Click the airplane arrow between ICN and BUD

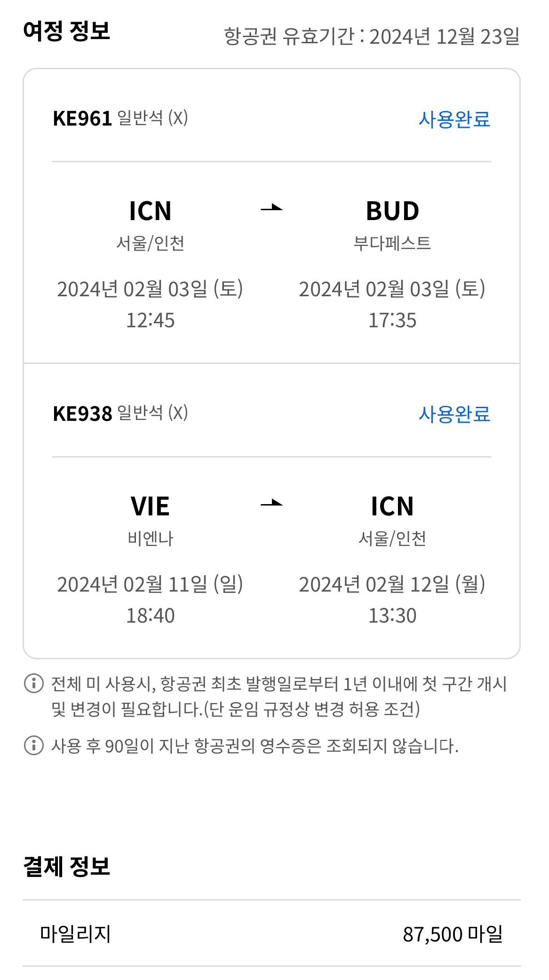click(x=272, y=207)
